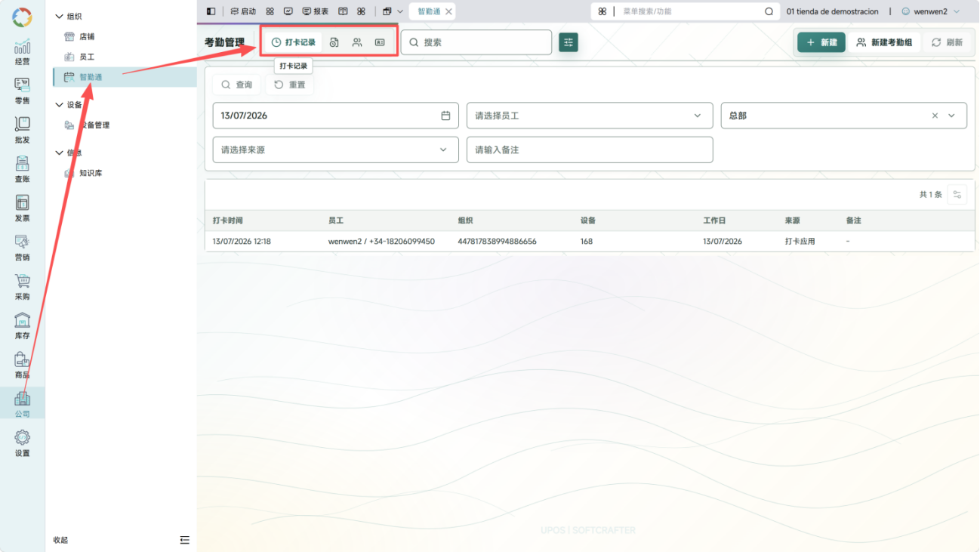Open the window list dropdown in top bar
This screenshot has height=552, width=980.
coord(393,11)
